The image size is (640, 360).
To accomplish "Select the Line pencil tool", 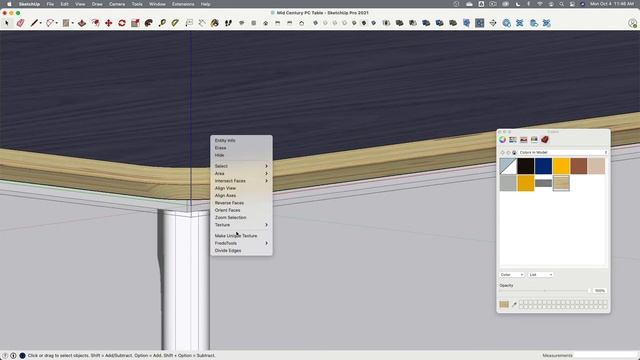I will tap(34, 23).
